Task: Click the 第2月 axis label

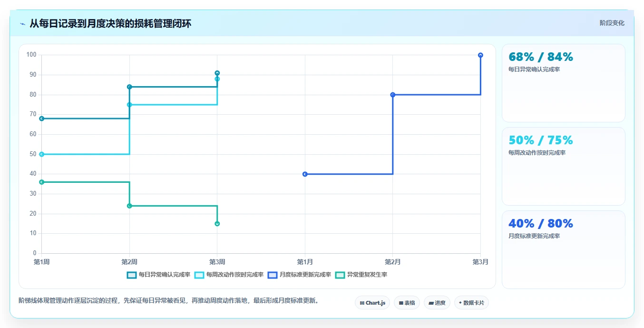Action: point(393,262)
